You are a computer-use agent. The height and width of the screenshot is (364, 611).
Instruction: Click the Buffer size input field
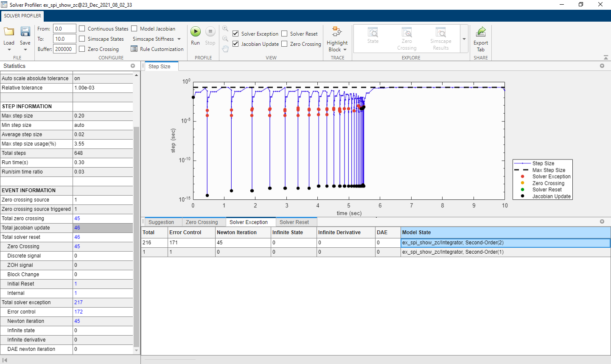pyautogui.click(x=64, y=49)
